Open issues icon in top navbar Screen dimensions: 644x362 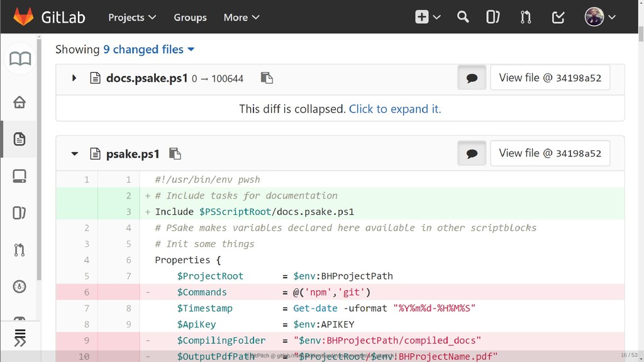(493, 17)
